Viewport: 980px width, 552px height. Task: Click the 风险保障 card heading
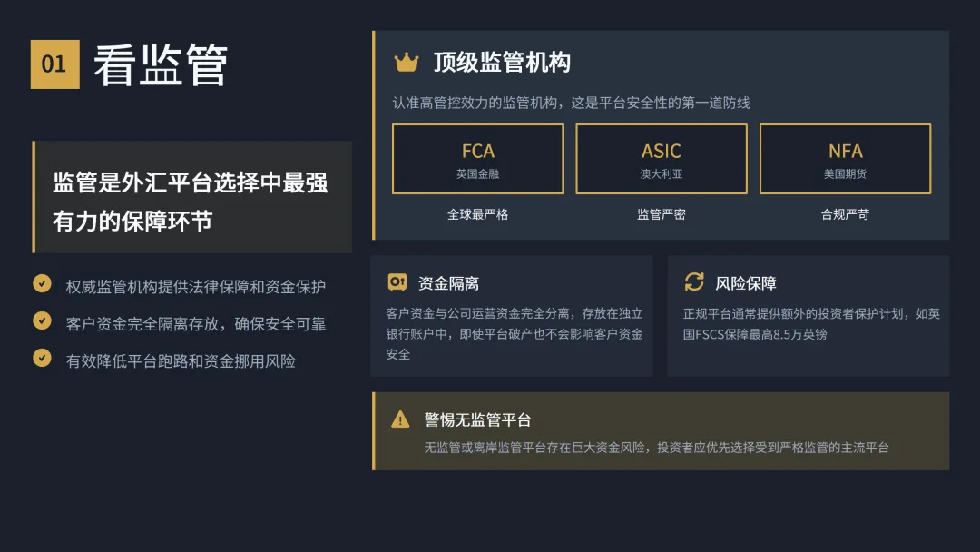(746, 283)
